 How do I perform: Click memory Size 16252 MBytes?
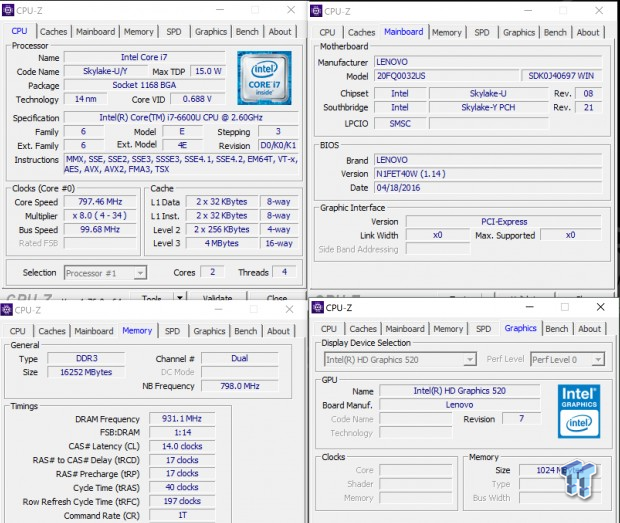coord(87,372)
